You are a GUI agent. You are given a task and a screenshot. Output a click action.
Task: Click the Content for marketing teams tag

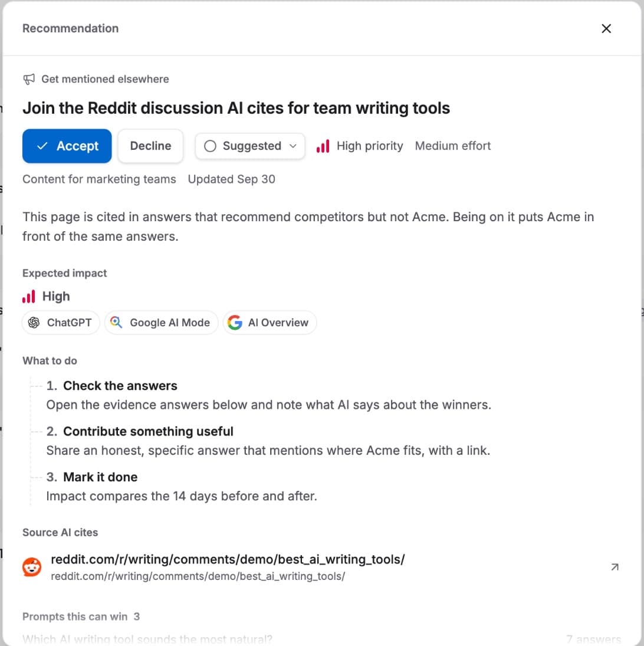tap(99, 179)
